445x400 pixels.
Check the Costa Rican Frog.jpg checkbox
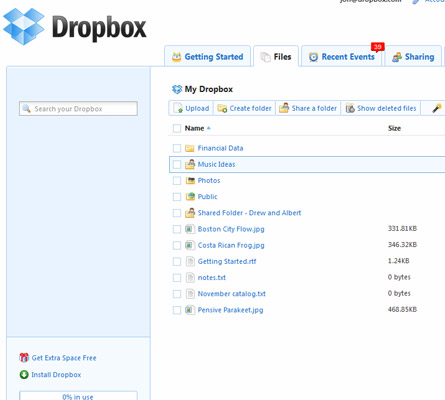(177, 245)
